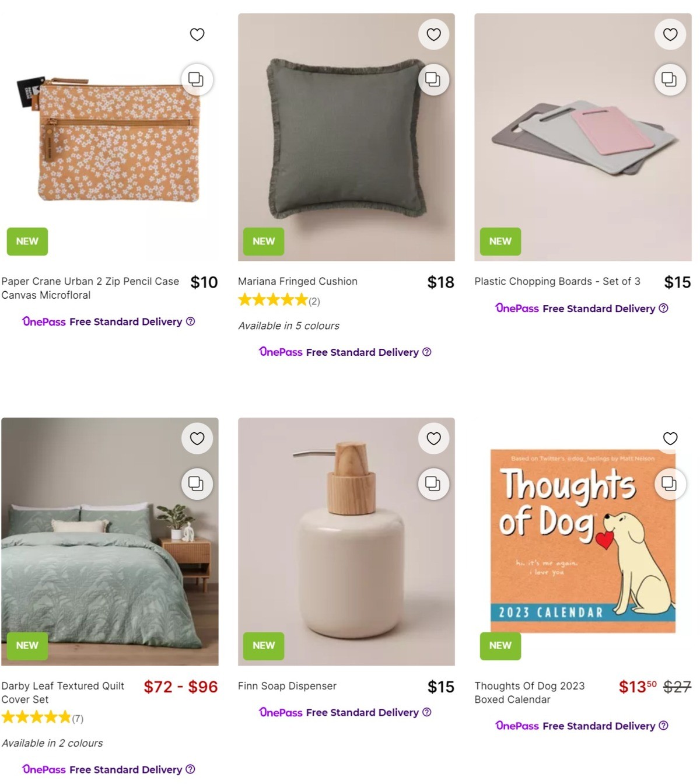Click OnePass link under the soap dispenser
The image size is (700, 784).
(x=281, y=712)
